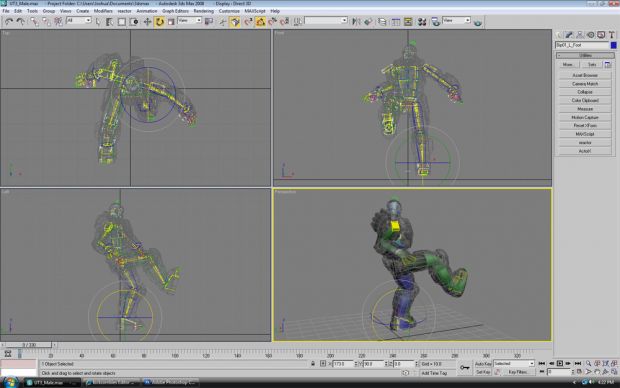Click the Add Time Tag label
The image size is (620, 388).
click(434, 373)
